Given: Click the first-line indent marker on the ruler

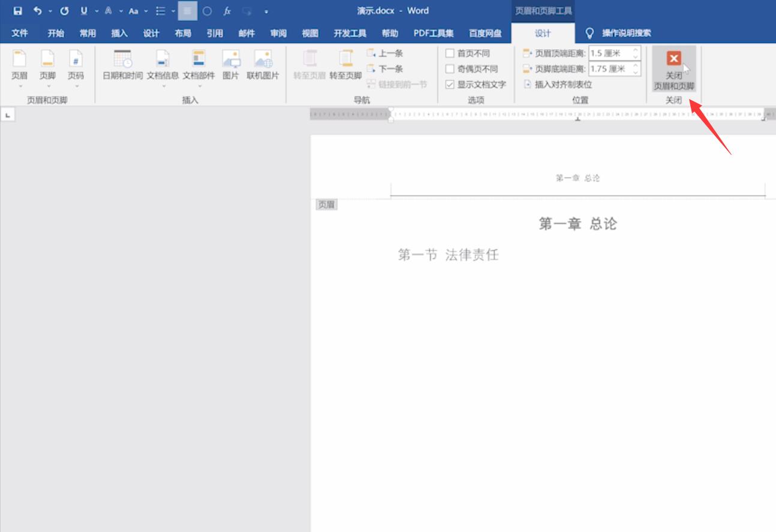Looking at the screenshot, I should pos(391,110).
